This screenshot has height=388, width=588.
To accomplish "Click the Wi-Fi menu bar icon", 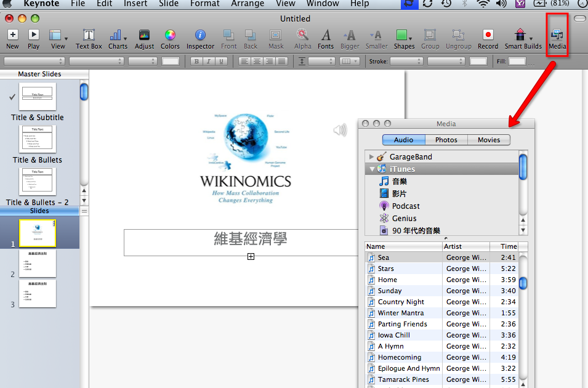I will [483, 4].
